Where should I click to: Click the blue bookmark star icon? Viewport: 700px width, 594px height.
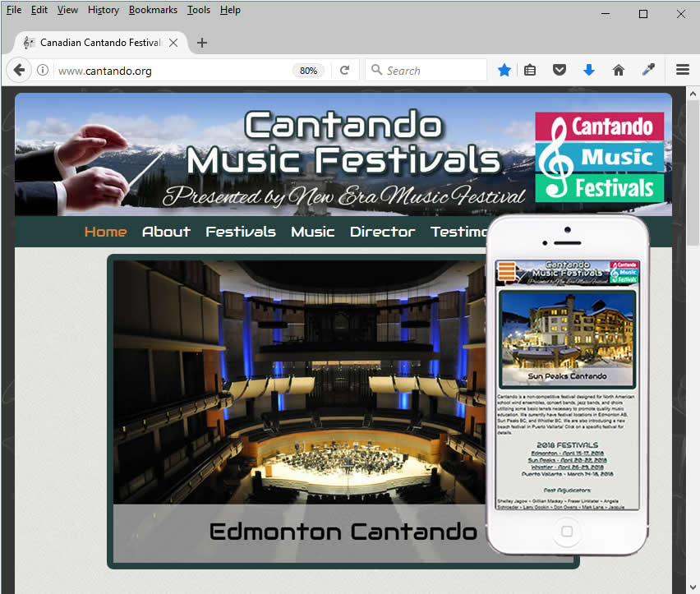pyautogui.click(x=504, y=70)
